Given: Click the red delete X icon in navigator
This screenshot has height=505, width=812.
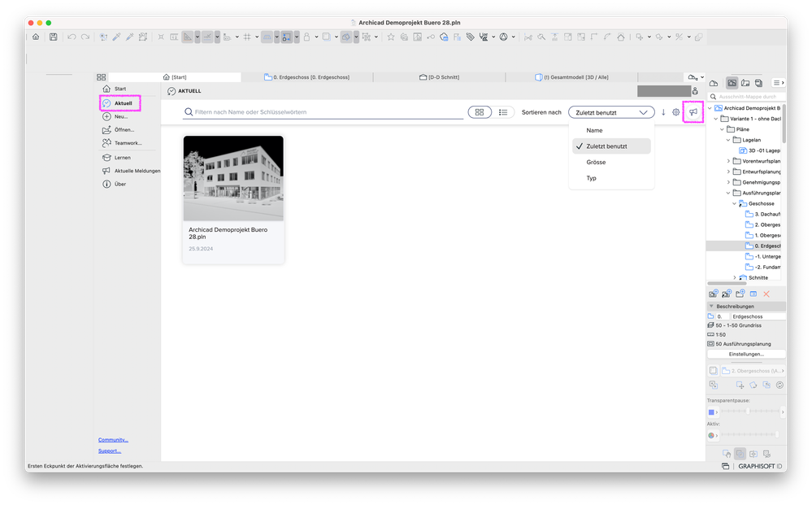Looking at the screenshot, I should point(766,294).
